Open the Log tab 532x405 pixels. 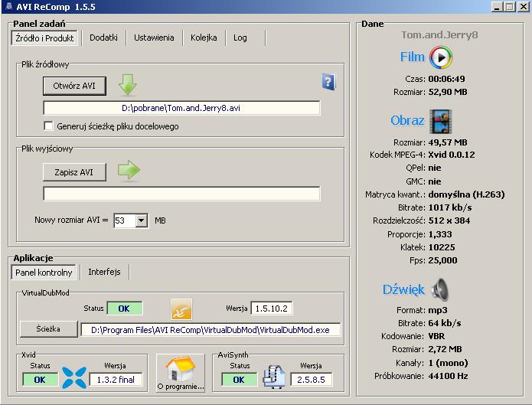click(240, 38)
